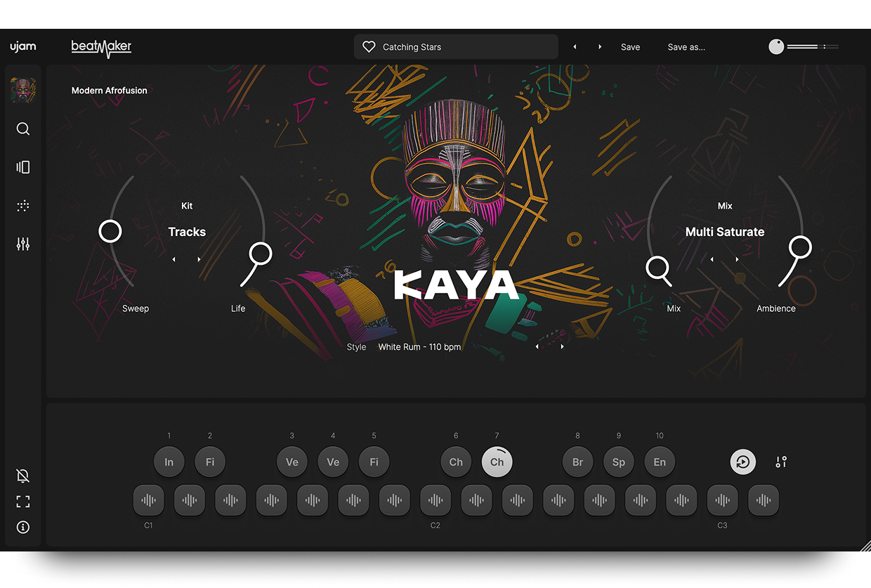Click the Save as... button
871x588 pixels.
686,47
